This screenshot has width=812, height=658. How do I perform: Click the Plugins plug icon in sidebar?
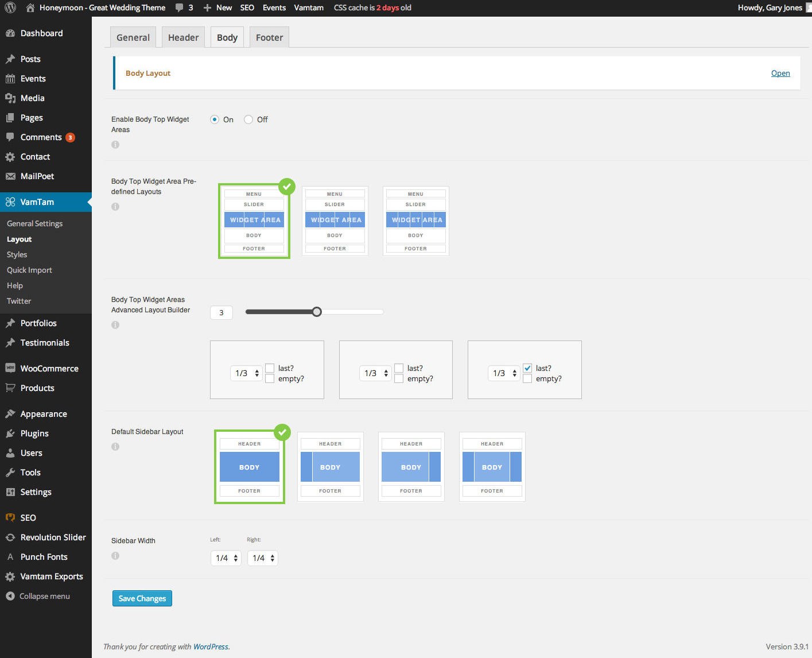(x=10, y=433)
